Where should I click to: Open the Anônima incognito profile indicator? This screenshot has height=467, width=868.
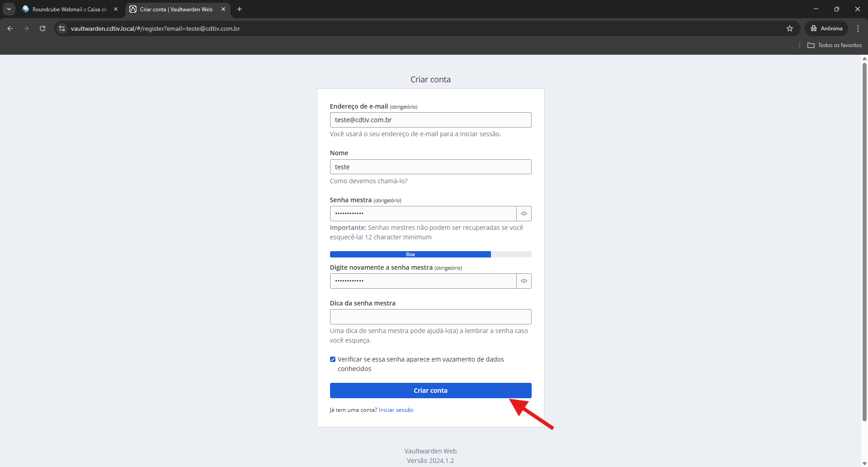point(826,29)
